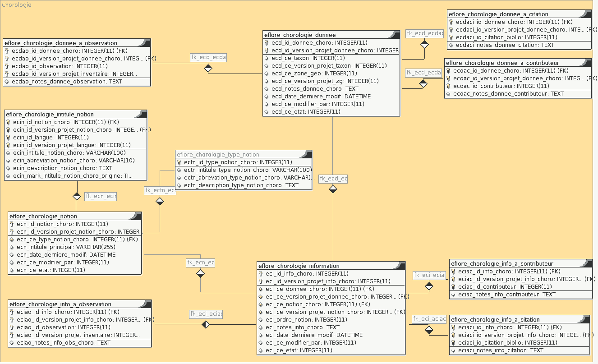Select the fk_eci_eciao relationship label
This screenshot has width=598, height=364.
pos(206,314)
